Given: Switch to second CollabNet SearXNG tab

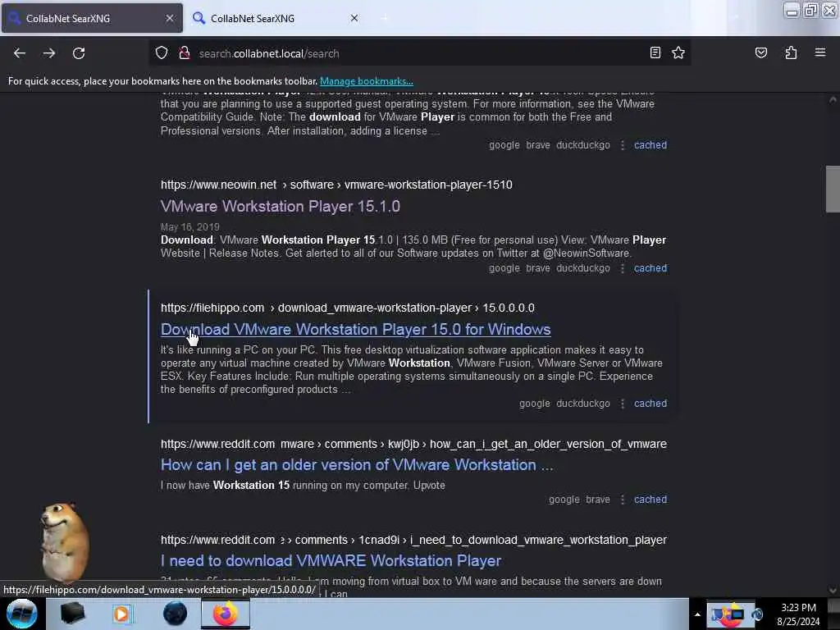Looking at the screenshot, I should tap(276, 18).
